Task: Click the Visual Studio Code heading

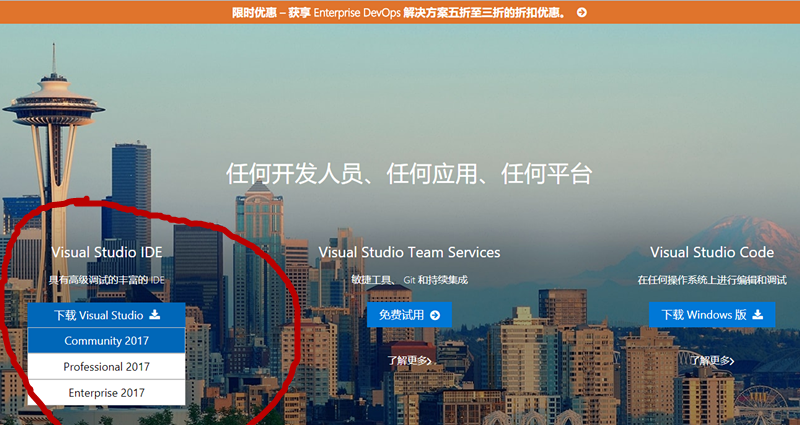Action: [x=712, y=252]
